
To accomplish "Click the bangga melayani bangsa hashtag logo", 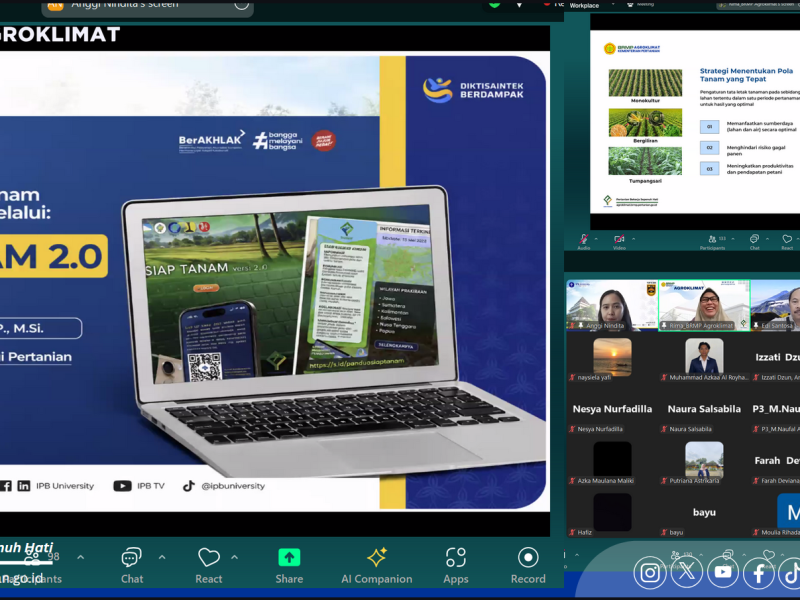I will coord(278,141).
